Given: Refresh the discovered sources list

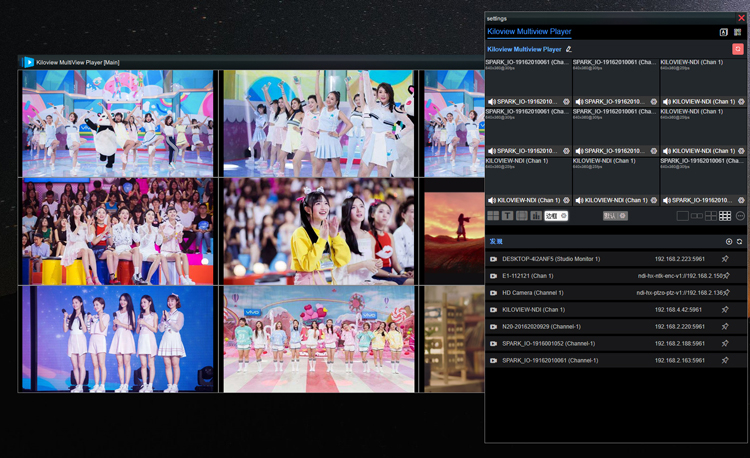Looking at the screenshot, I should click(x=739, y=242).
